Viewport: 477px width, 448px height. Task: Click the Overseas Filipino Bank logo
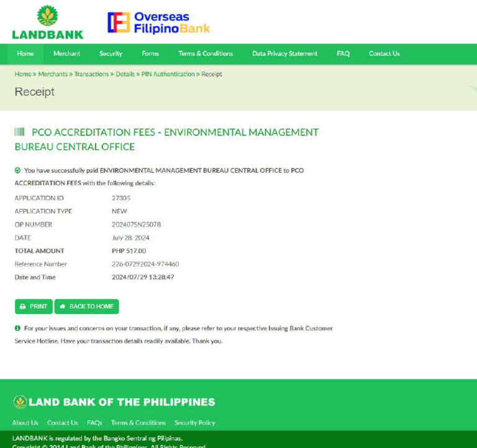click(x=158, y=22)
